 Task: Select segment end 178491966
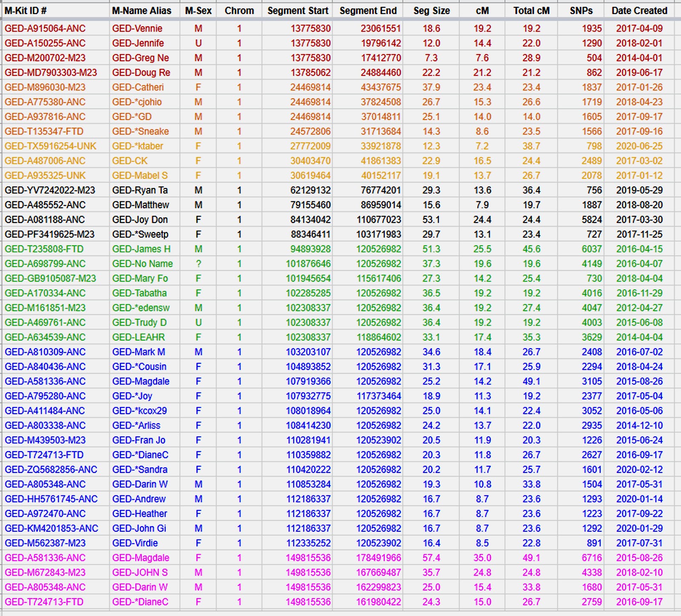tap(379, 558)
